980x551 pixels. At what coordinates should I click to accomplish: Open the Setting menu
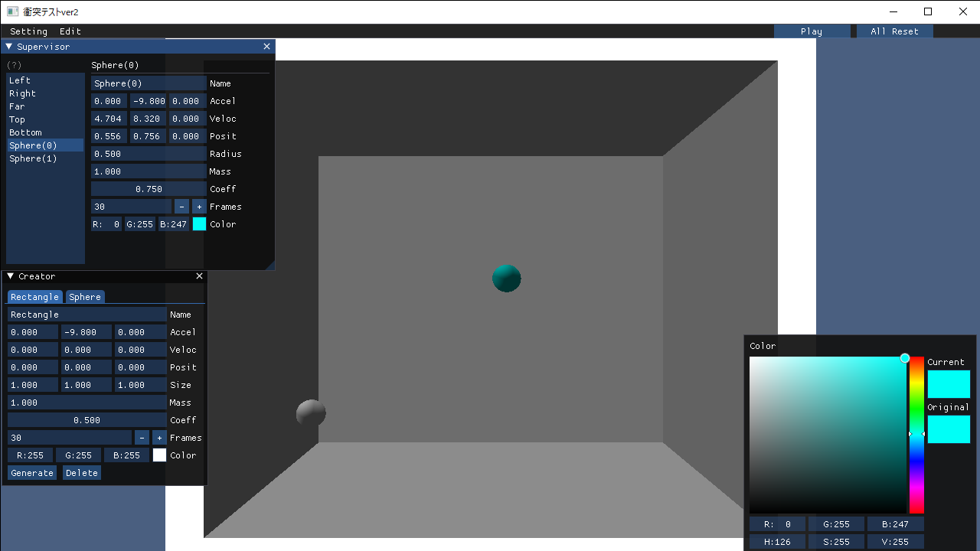click(29, 31)
